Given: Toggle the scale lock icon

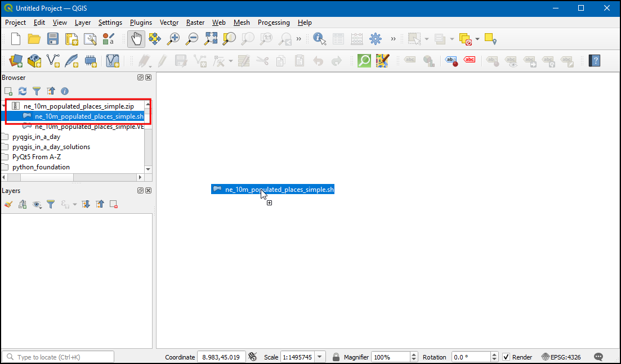Looking at the screenshot, I should [336, 357].
